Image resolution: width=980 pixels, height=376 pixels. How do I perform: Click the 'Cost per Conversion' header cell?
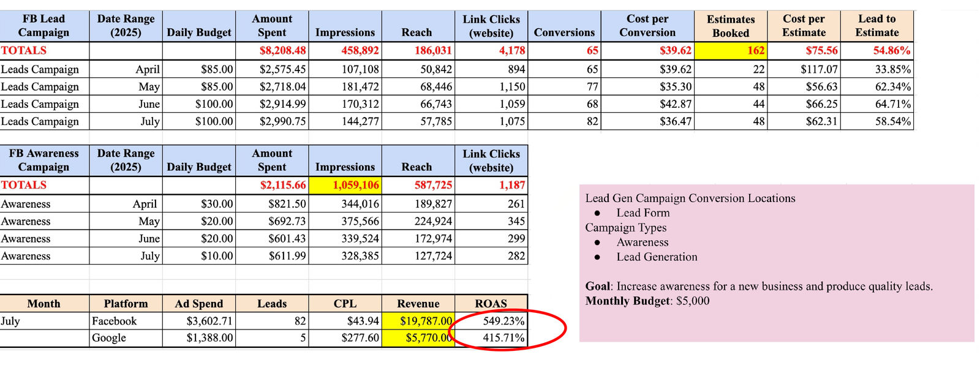point(647,26)
